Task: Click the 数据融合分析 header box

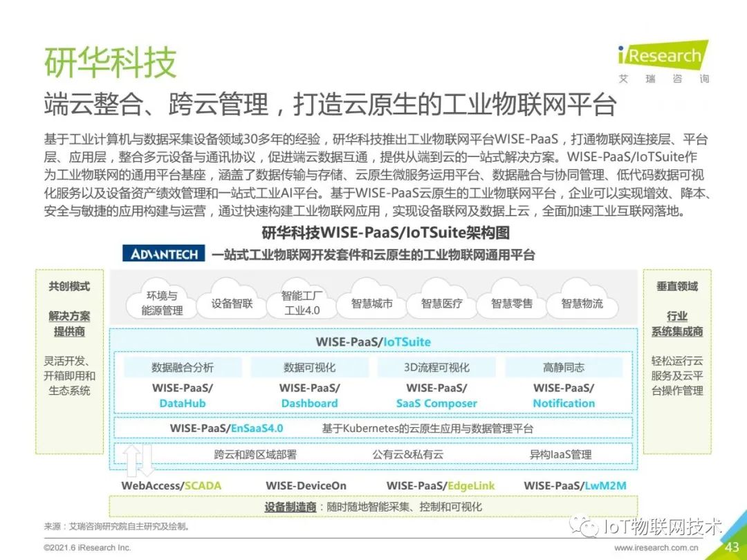Action: coord(183,367)
